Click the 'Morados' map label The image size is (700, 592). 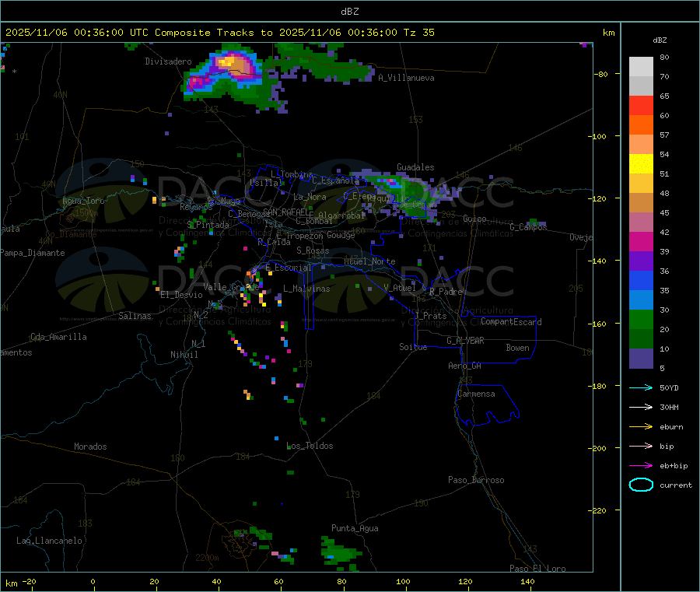pyautogui.click(x=90, y=447)
